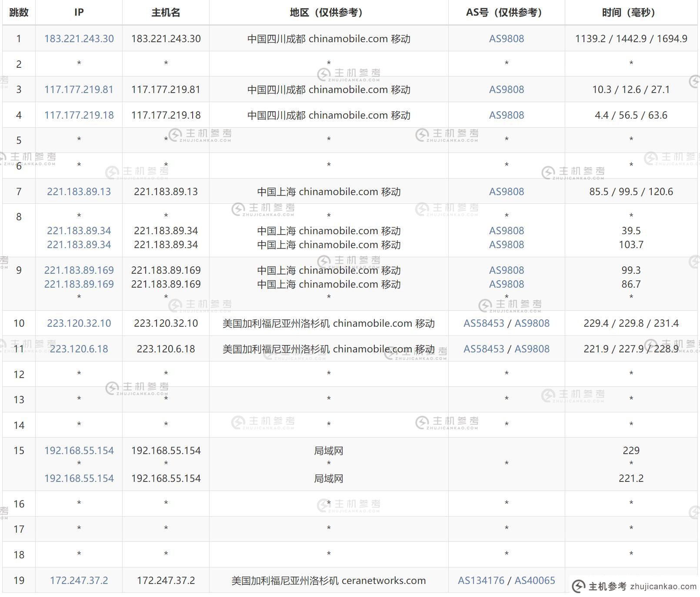Click hop number 19 cell

[19, 580]
